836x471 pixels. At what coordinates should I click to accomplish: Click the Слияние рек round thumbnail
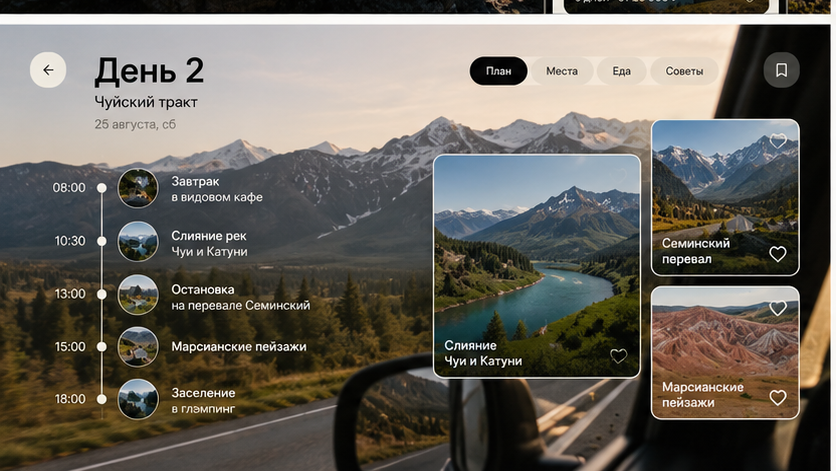pyautogui.click(x=138, y=241)
